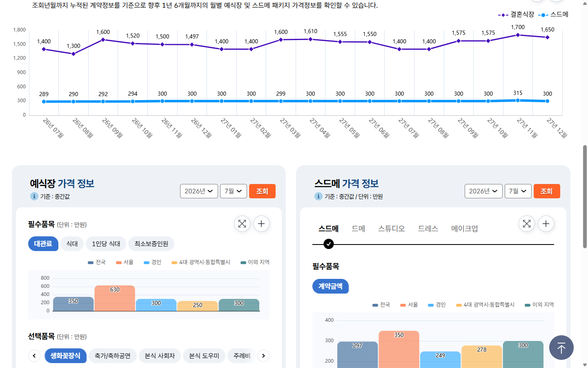Screen dimensions: 588x368
Task: Switch to the 드메 tab
Action: tap(359, 229)
